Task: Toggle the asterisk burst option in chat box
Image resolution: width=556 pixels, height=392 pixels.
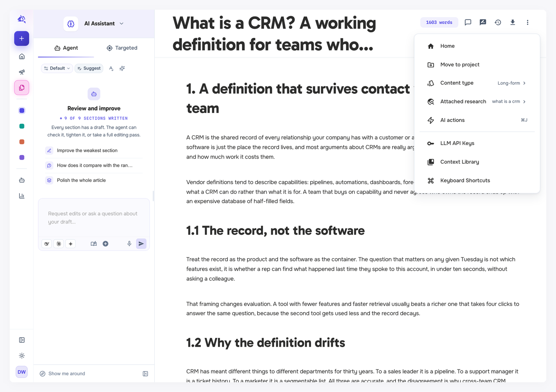Action: coord(59,244)
